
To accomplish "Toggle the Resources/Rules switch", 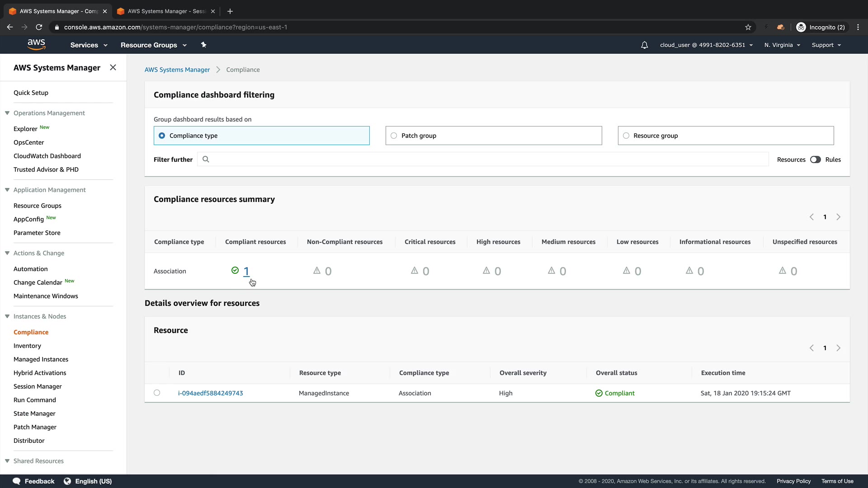I will (815, 160).
